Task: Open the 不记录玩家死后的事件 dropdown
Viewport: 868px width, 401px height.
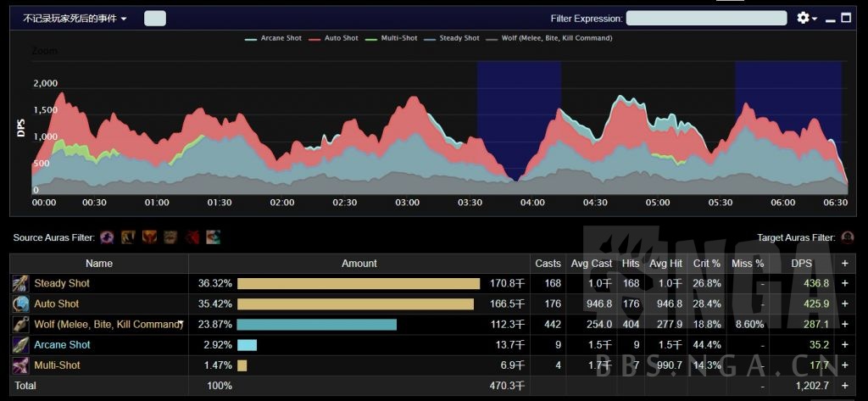Action: click(75, 18)
